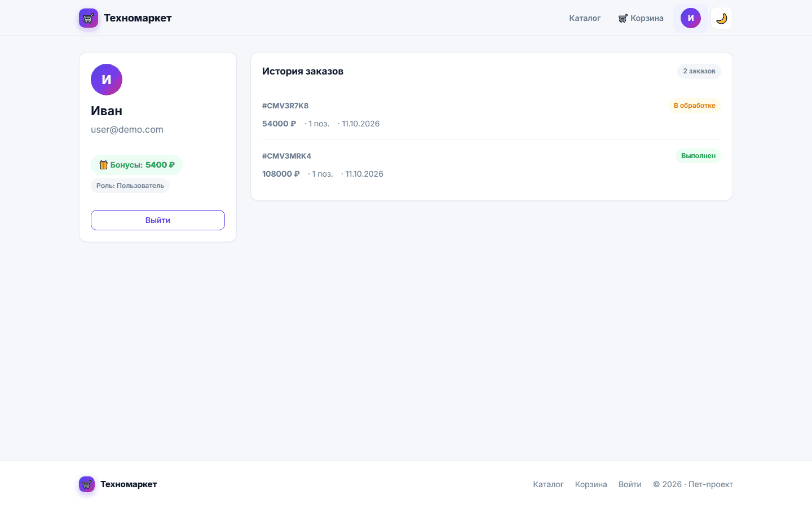Click the © 2026 · Пет-проект footer text
This screenshot has width=812, height=508.
(x=693, y=484)
